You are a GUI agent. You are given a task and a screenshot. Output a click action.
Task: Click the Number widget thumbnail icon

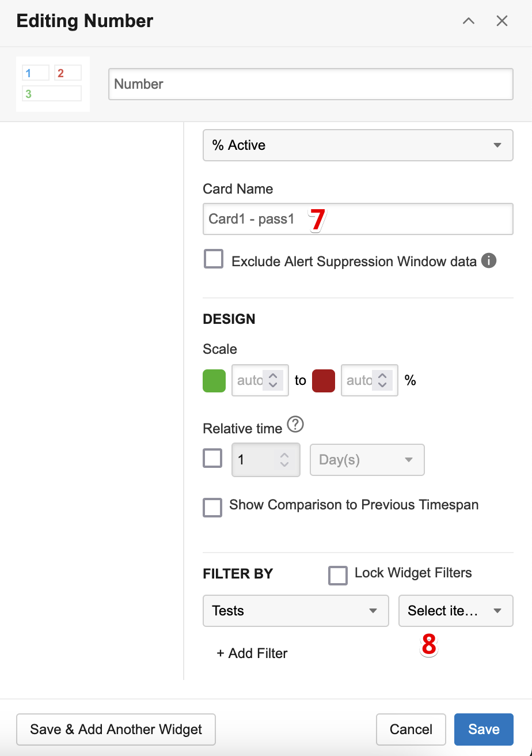click(x=52, y=84)
